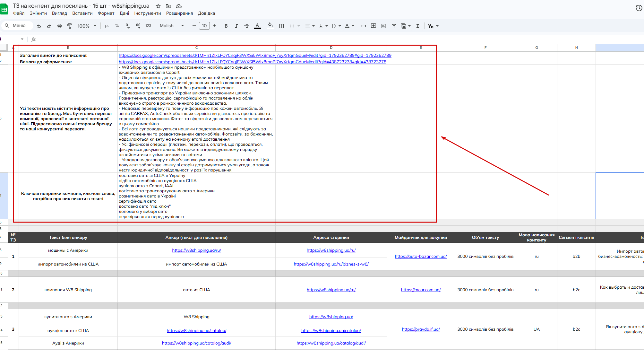Viewport: 644px width, 350px height.
Task: Open the Вставити menu
Action: (82, 13)
